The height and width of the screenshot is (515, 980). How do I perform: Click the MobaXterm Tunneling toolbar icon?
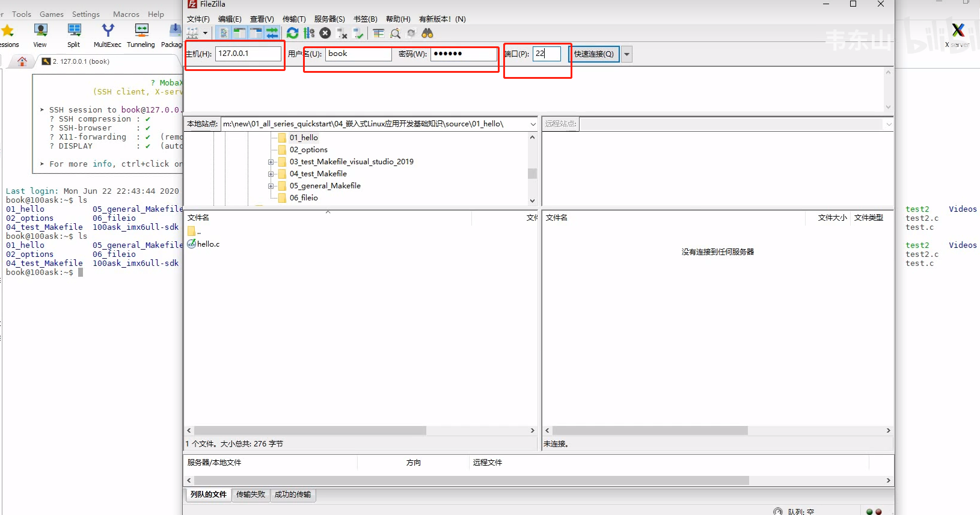tap(141, 35)
